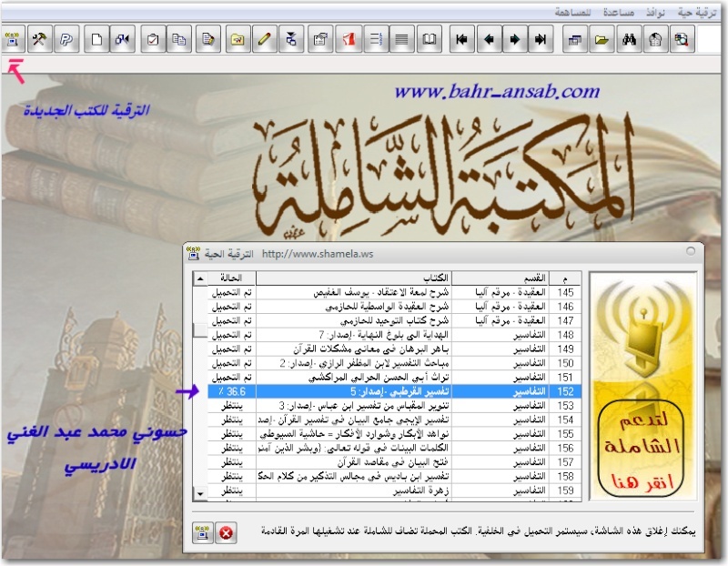728x566 pixels.
Task: Go to previous page left arrow
Action: click(x=489, y=39)
